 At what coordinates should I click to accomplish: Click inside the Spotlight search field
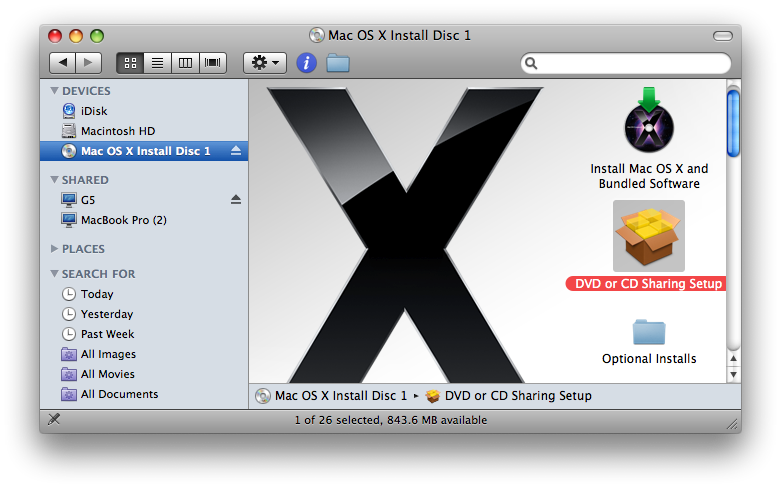tap(626, 63)
